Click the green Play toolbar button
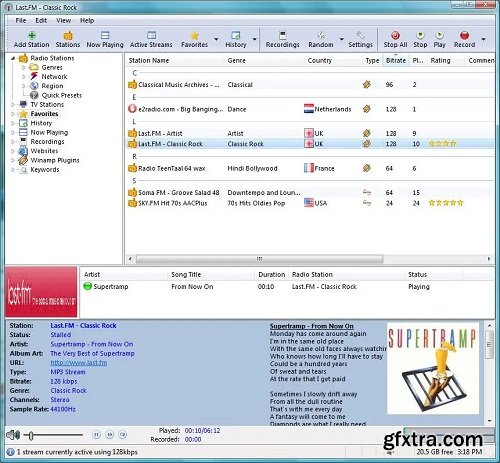500x463 pixels. (x=439, y=39)
